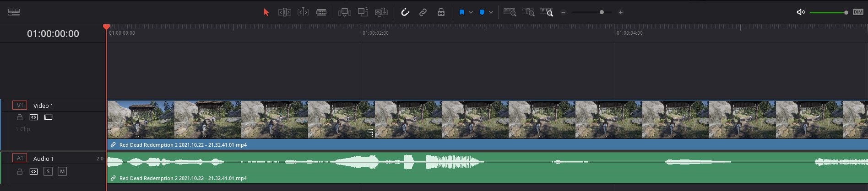The width and height of the screenshot is (868, 191).
Task: Click the Insert Clip icon
Action: click(x=345, y=12)
